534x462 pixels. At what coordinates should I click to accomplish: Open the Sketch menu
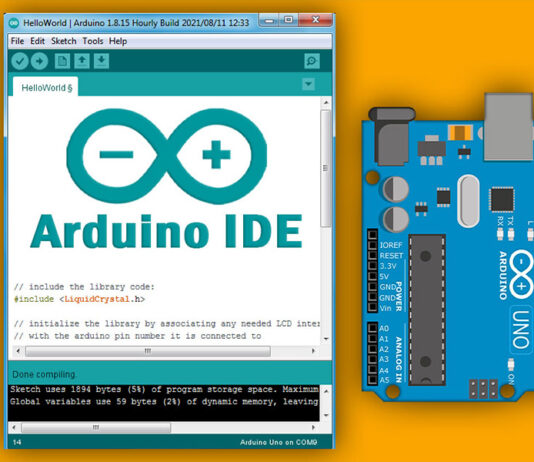pyautogui.click(x=64, y=41)
